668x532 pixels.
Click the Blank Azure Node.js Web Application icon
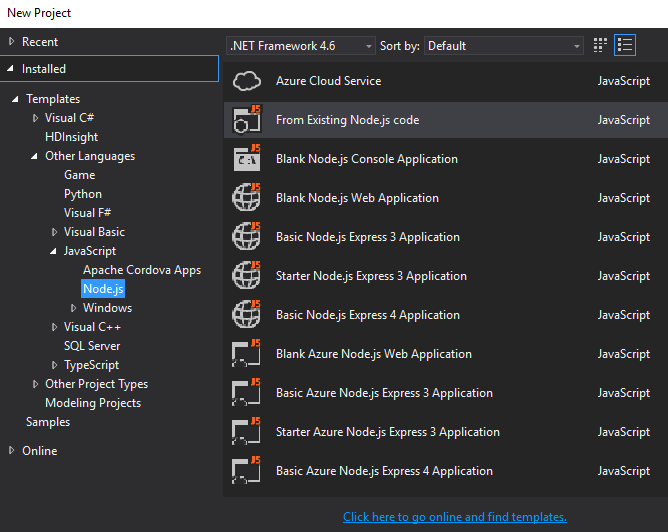(247, 354)
